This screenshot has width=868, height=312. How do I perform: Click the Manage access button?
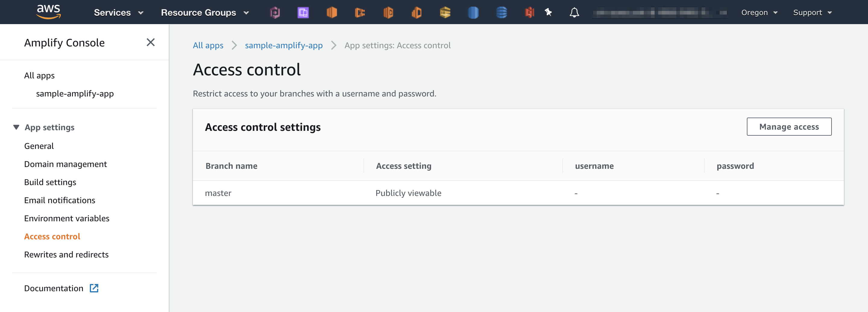coord(789,127)
